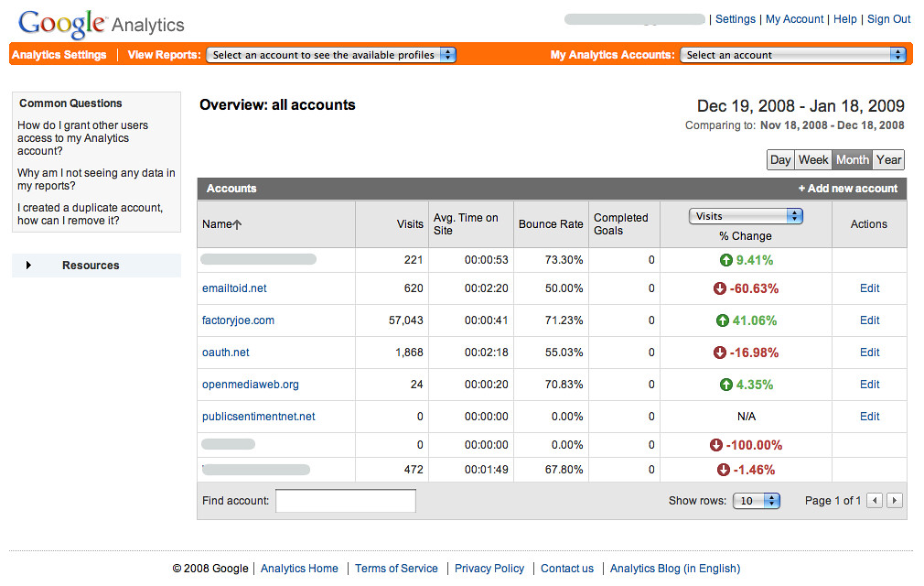Open question about granting users access
The width and height of the screenshot is (924, 586).
82,138
